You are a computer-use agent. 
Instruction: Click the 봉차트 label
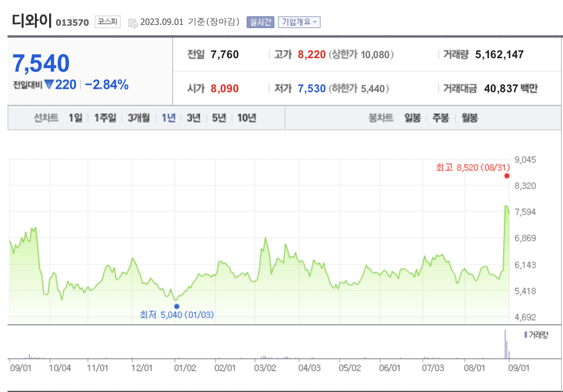[x=381, y=118]
